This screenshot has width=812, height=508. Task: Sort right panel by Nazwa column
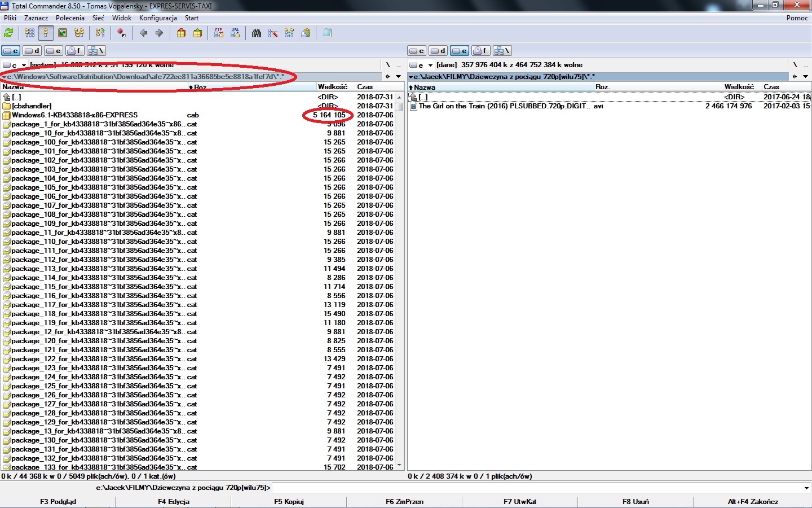(x=501, y=87)
